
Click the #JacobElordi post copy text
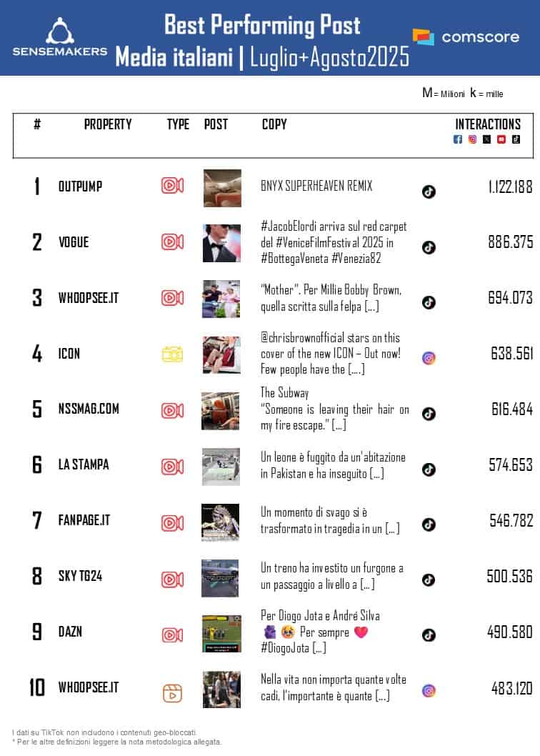point(334,242)
